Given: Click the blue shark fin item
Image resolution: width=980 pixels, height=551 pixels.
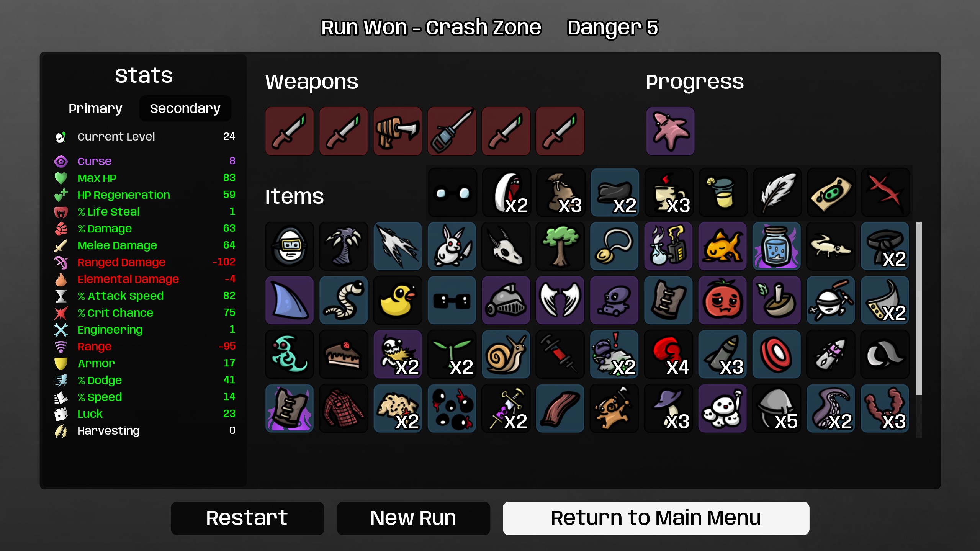Looking at the screenshot, I should 290,300.
